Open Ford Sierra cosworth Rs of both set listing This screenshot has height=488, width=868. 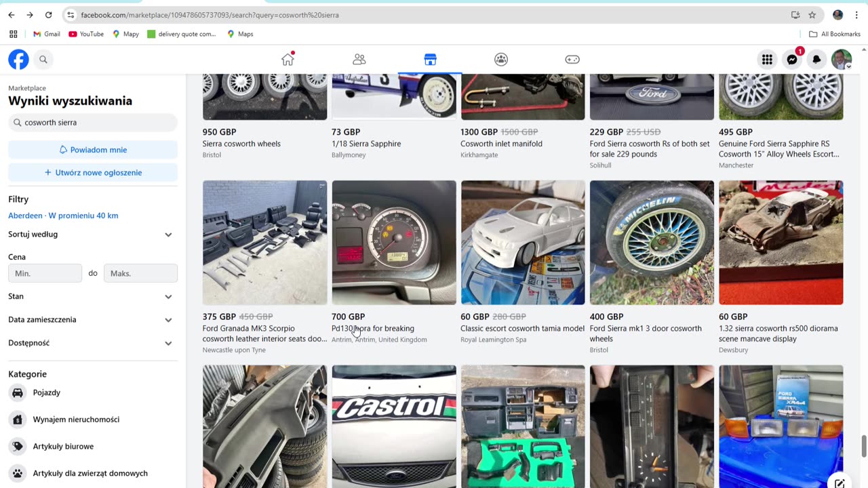tap(650, 149)
